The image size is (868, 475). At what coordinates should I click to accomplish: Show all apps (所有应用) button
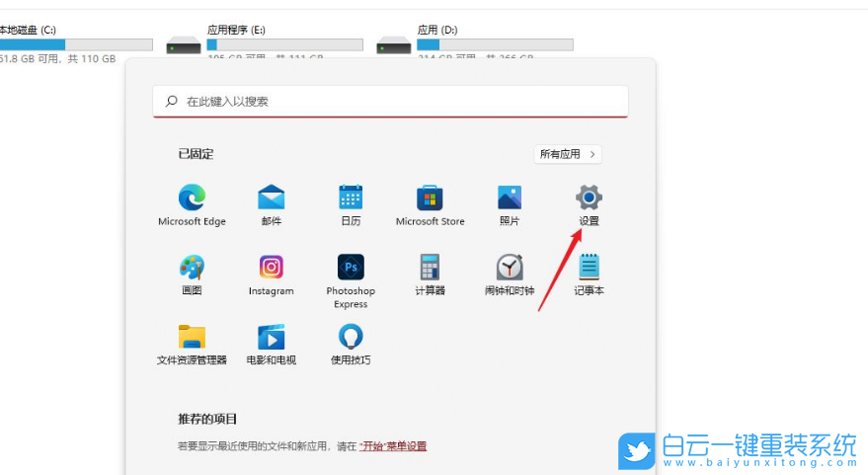[568, 154]
